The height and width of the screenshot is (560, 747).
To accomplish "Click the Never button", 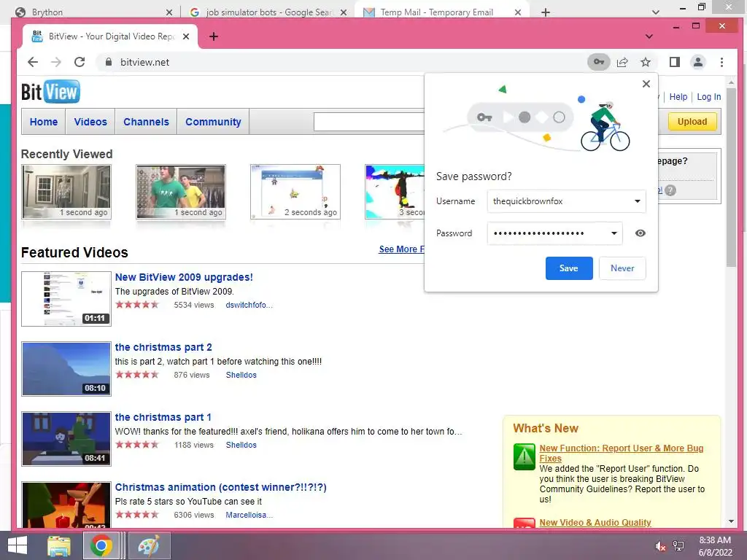I will point(622,268).
